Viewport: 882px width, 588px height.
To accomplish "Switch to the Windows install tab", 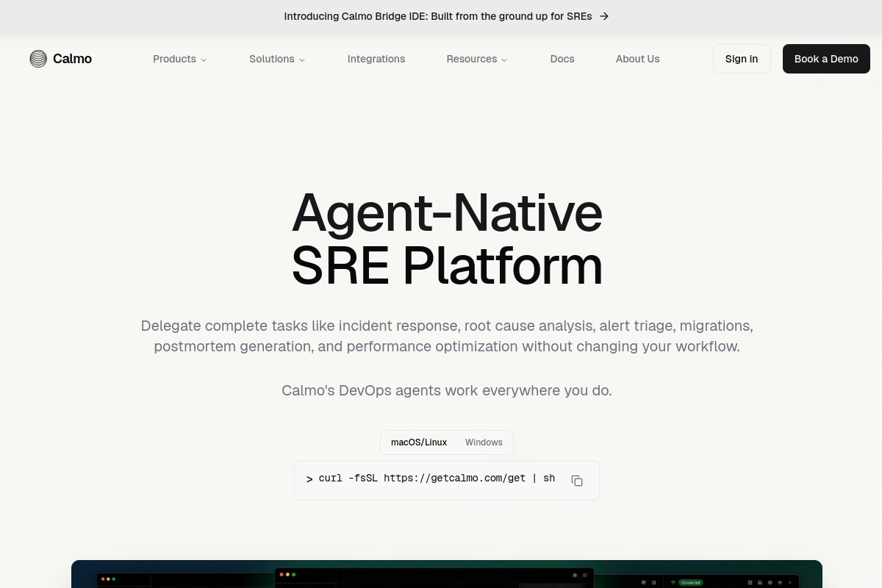I will point(484,442).
